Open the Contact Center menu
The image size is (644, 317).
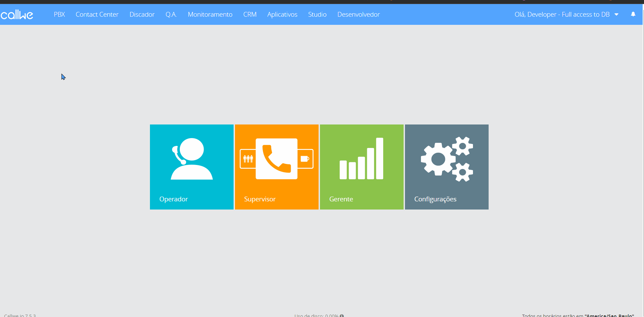point(97,15)
